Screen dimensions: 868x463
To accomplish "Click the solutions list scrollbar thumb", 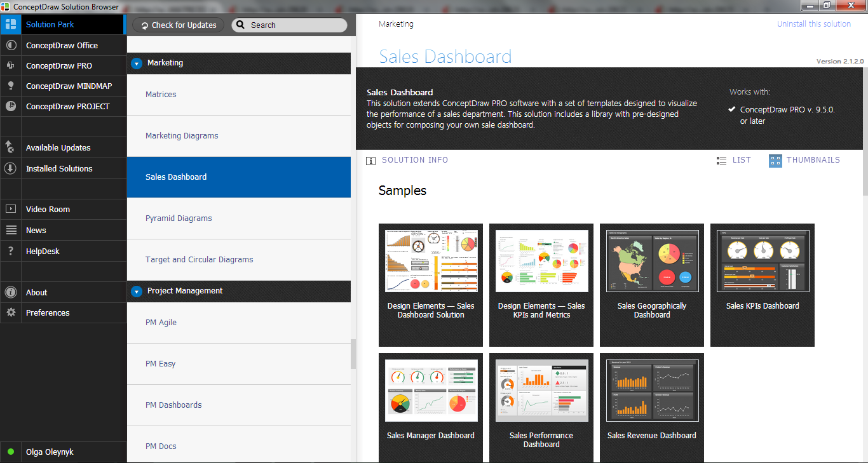I will 353,354.
